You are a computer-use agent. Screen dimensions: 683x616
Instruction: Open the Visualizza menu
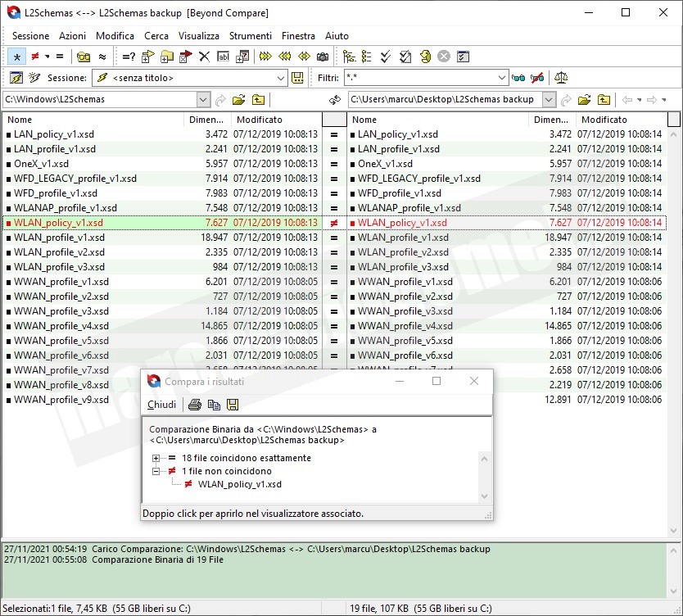click(x=199, y=36)
